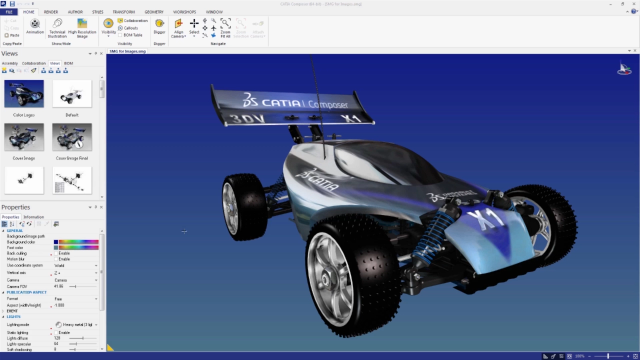
Task: Open the Views panel options arrow
Action: (x=90, y=53)
